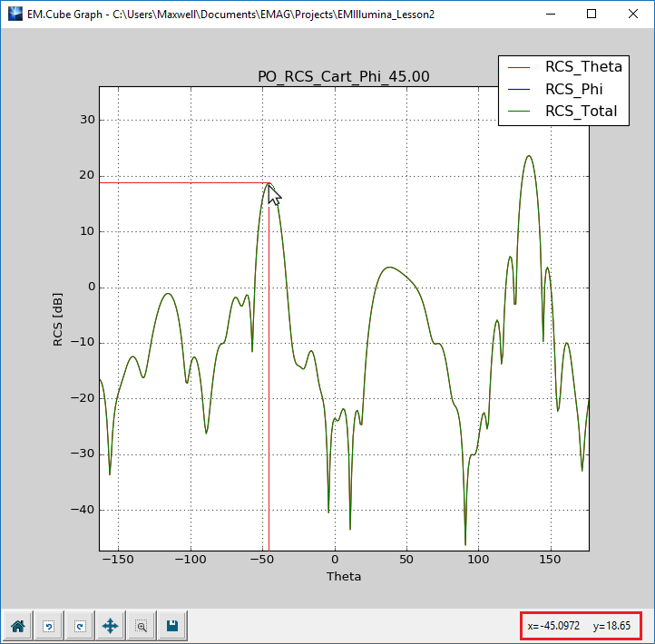
Task: Click the plot title PO_RCS_Cart_Phi_45.00
Action: 344,77
